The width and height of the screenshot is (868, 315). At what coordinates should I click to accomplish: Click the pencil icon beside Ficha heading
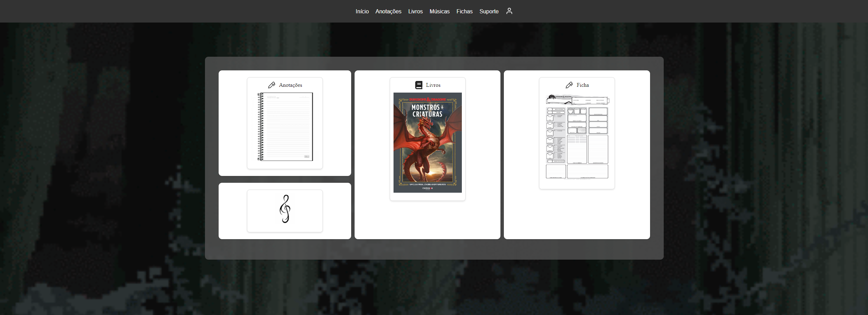click(569, 85)
